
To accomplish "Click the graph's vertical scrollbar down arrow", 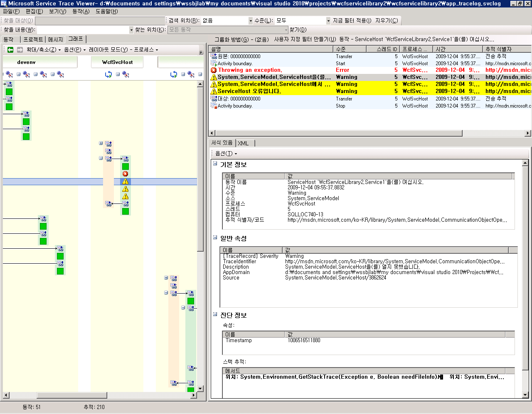I will coord(200,389).
